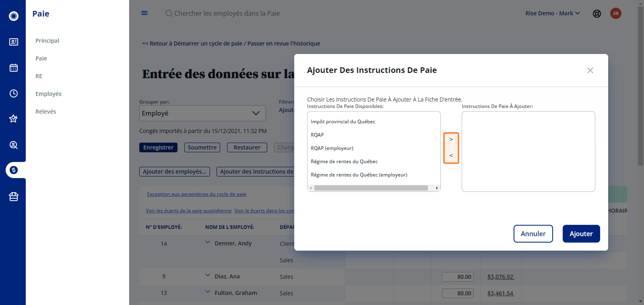Screen dimensions: 644x305
Task: Click the employee search field
Action: tap(227, 13)
